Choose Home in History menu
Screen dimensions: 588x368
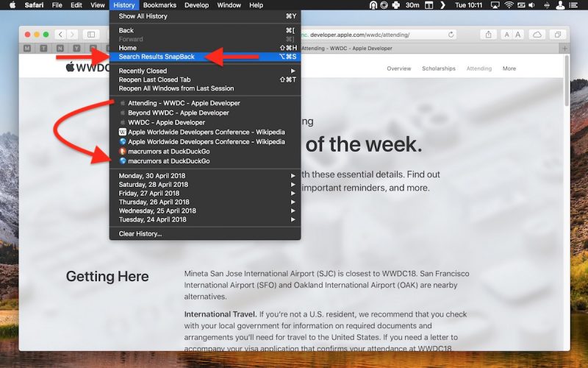tap(205, 48)
